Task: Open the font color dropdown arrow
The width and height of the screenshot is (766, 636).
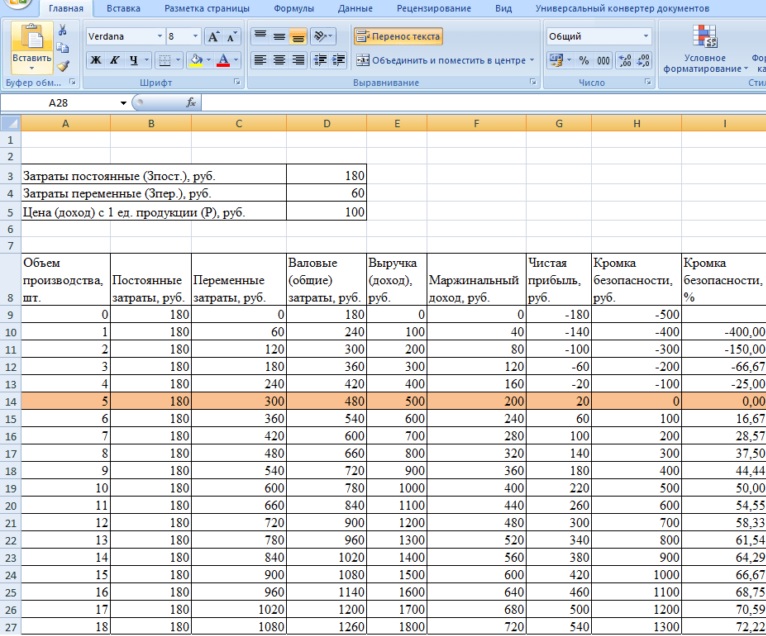Action: tap(236, 60)
